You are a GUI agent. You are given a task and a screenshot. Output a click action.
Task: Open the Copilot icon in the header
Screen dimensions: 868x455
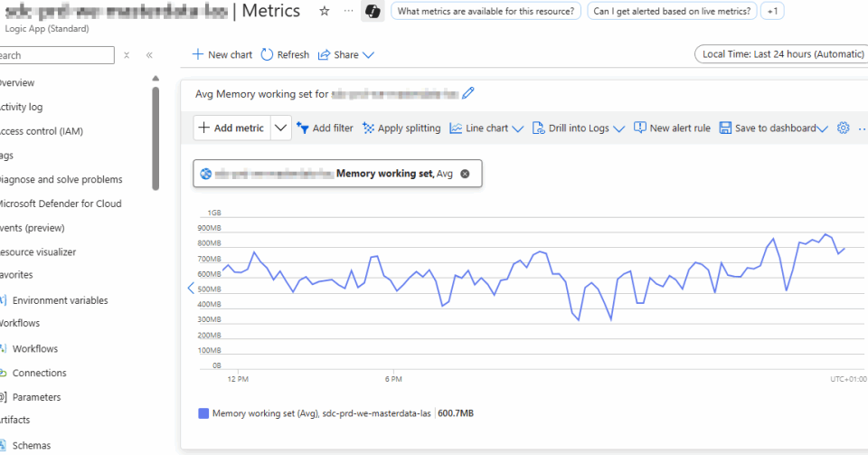click(x=373, y=11)
